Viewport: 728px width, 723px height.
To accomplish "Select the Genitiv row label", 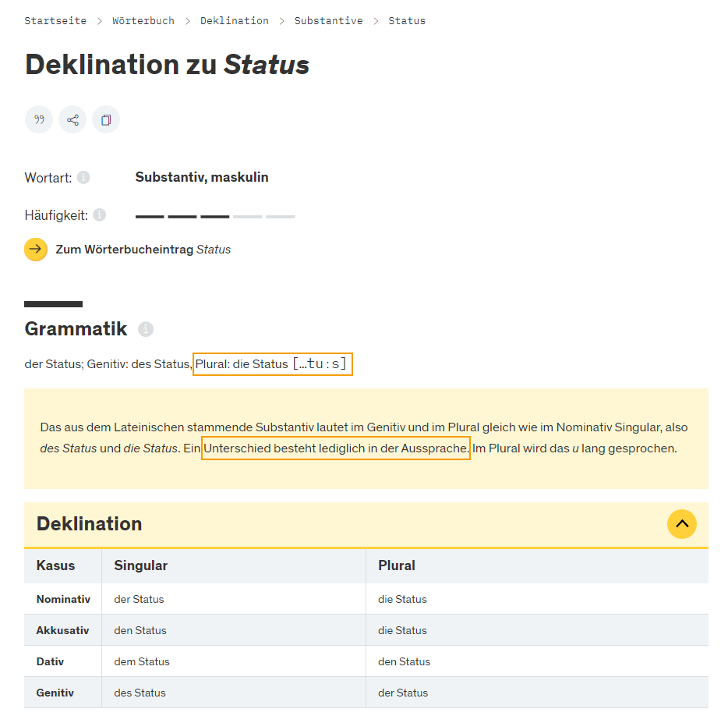I will tap(55, 693).
